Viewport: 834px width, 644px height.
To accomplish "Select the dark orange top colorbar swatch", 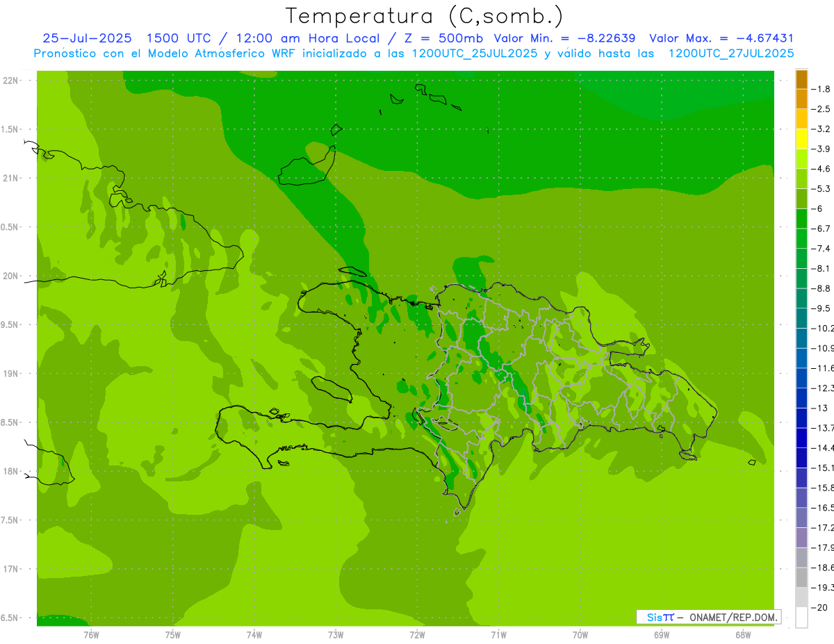I will pos(801,79).
